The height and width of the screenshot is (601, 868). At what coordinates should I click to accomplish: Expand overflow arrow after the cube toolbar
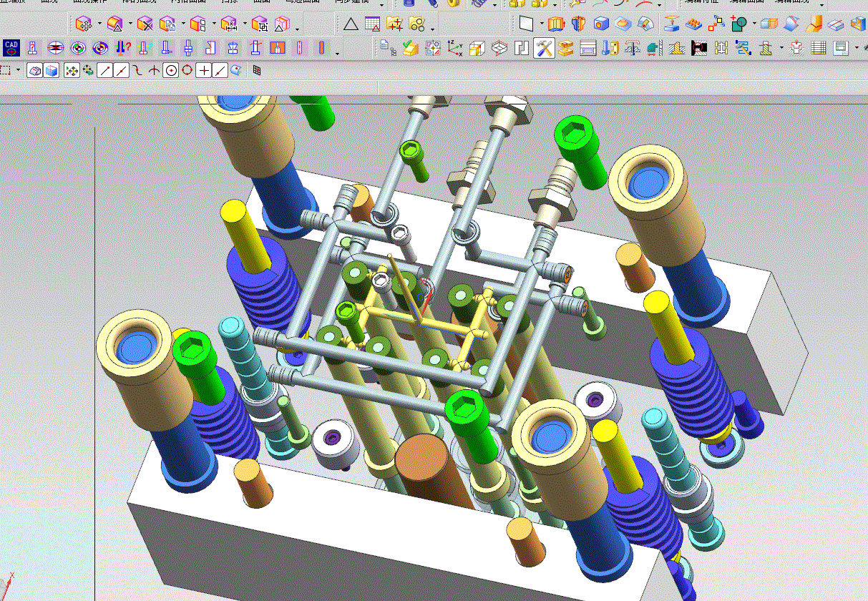tap(298, 29)
